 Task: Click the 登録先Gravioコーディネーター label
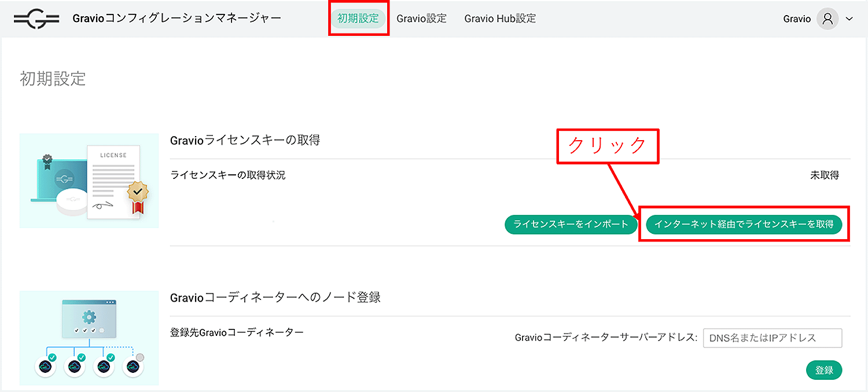pos(237,332)
